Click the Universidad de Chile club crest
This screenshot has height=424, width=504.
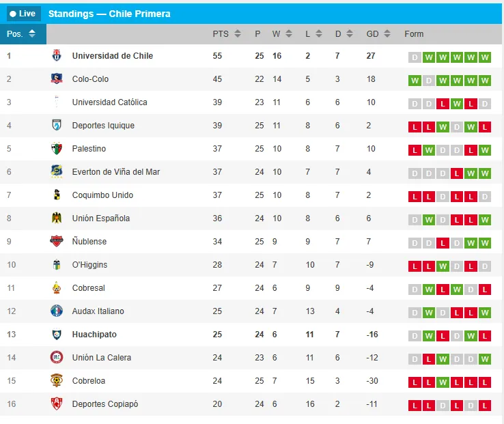[x=57, y=56]
